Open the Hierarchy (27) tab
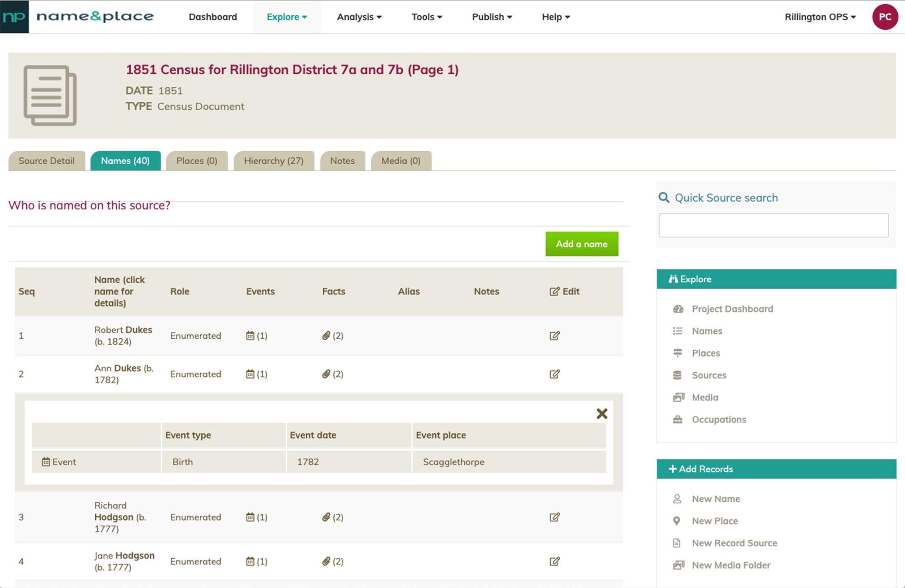 pyautogui.click(x=274, y=161)
